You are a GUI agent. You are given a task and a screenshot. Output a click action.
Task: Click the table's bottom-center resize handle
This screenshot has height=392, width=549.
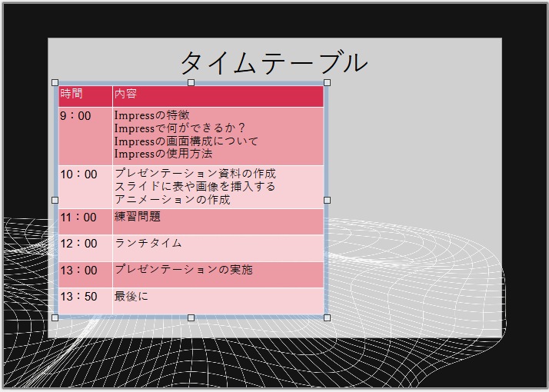point(191,317)
